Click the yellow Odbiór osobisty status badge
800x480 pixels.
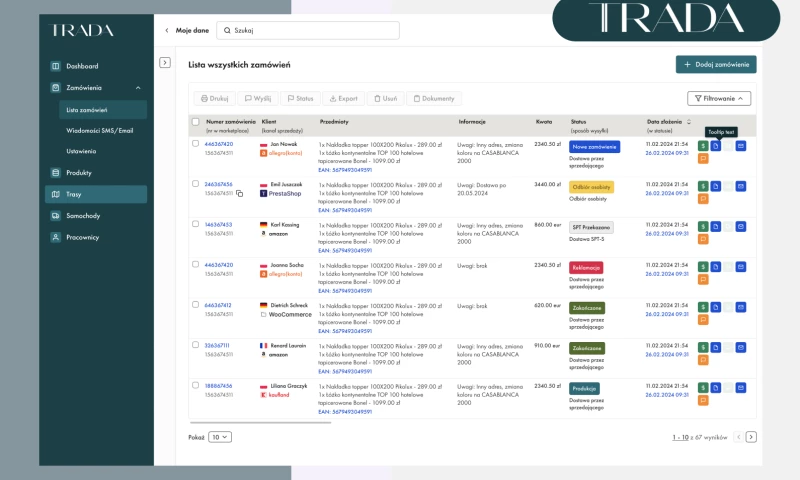pos(591,187)
